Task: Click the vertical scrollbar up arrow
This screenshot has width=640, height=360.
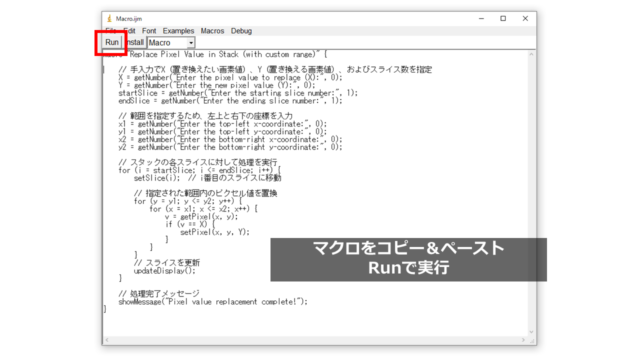Action: click(x=531, y=54)
